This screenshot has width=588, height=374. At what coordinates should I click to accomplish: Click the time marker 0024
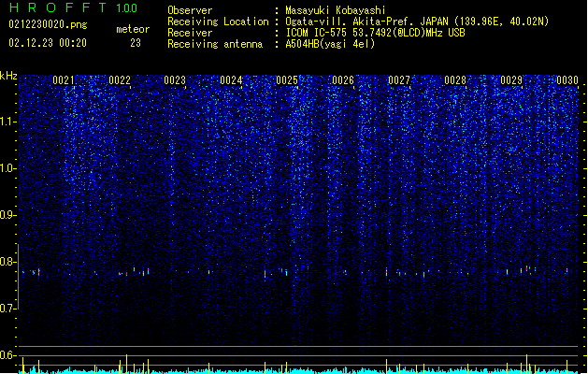[231, 80]
